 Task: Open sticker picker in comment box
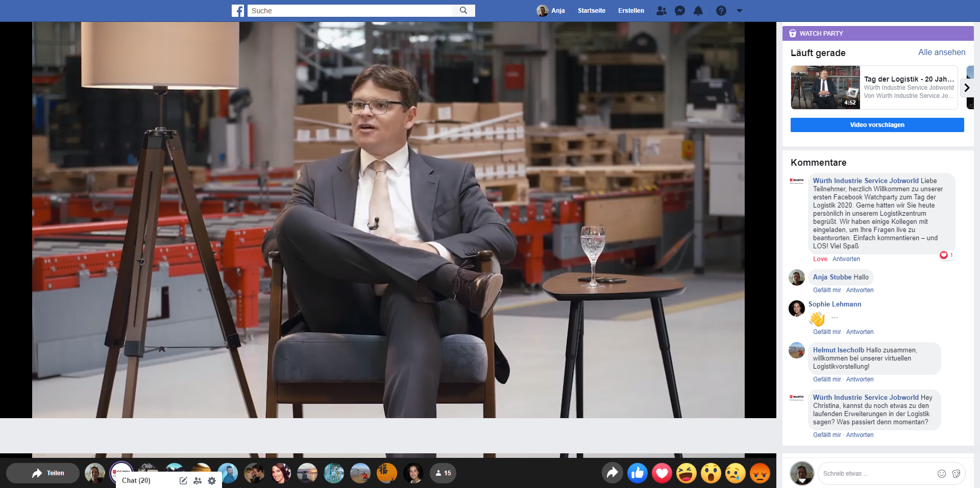956,474
